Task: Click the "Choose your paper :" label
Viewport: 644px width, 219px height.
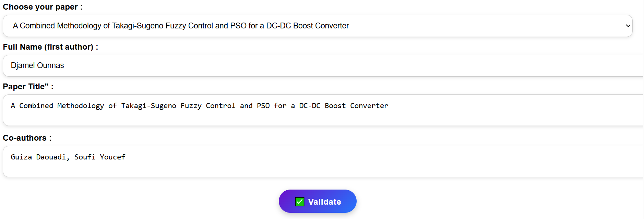Action: [x=43, y=7]
